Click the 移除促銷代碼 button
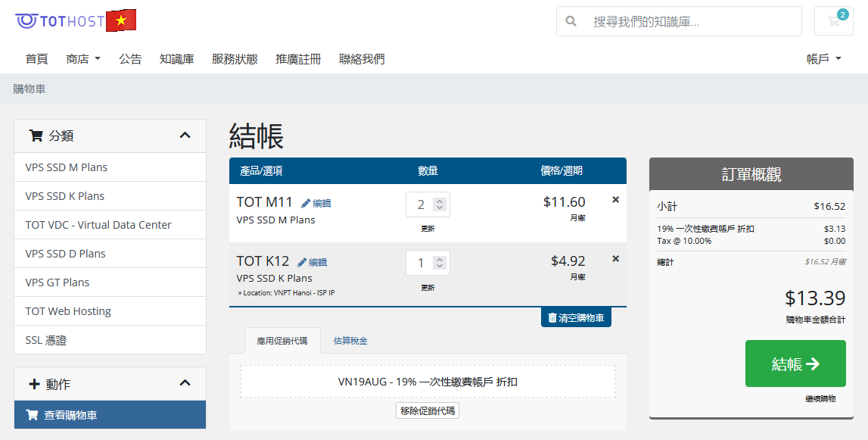 click(x=428, y=411)
